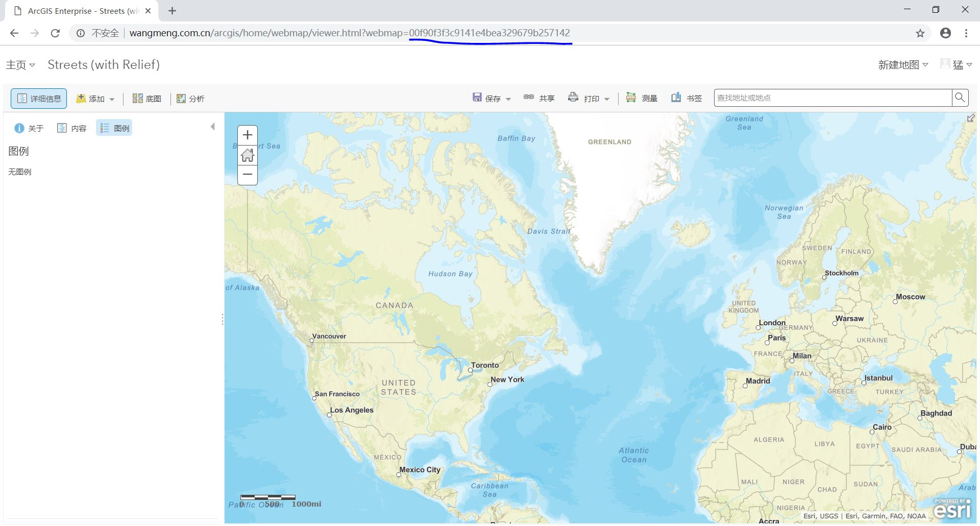The width and height of the screenshot is (980, 526).
Task: Click the 测量 measure tool
Action: [x=642, y=98]
